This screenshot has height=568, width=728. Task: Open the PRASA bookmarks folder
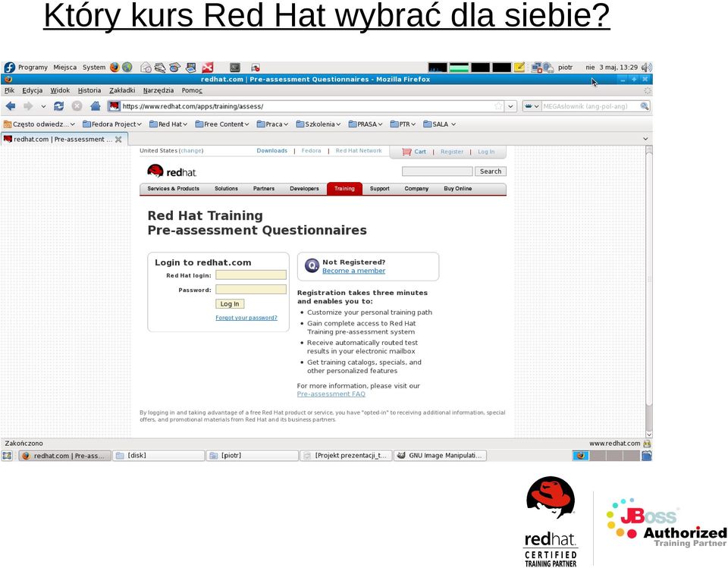tap(366, 124)
